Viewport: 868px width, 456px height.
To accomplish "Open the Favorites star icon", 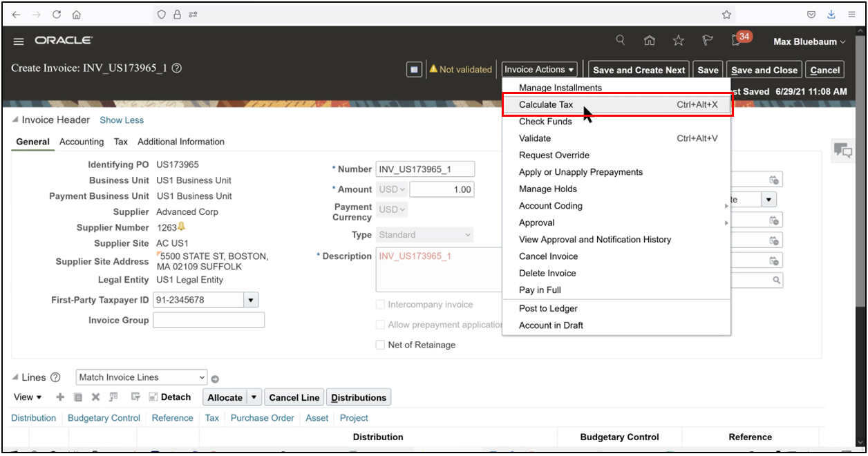I will point(678,40).
